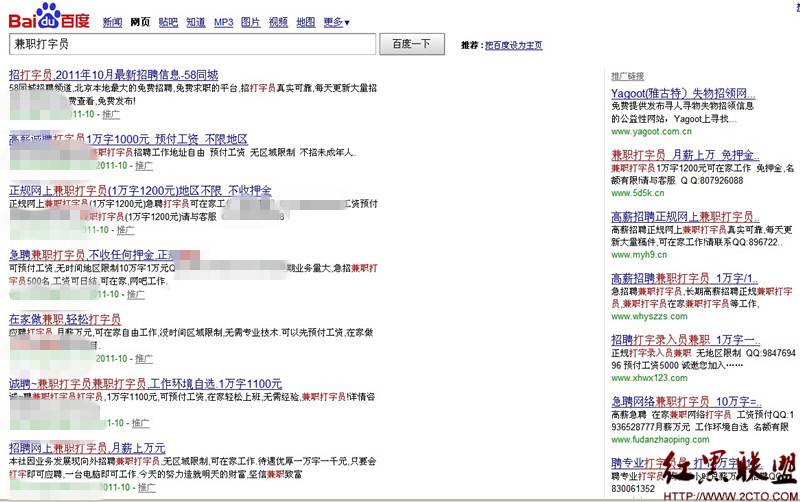Click 把百度设为主页 link
Image resolution: width=800 pixels, height=502 pixels.
point(513,45)
